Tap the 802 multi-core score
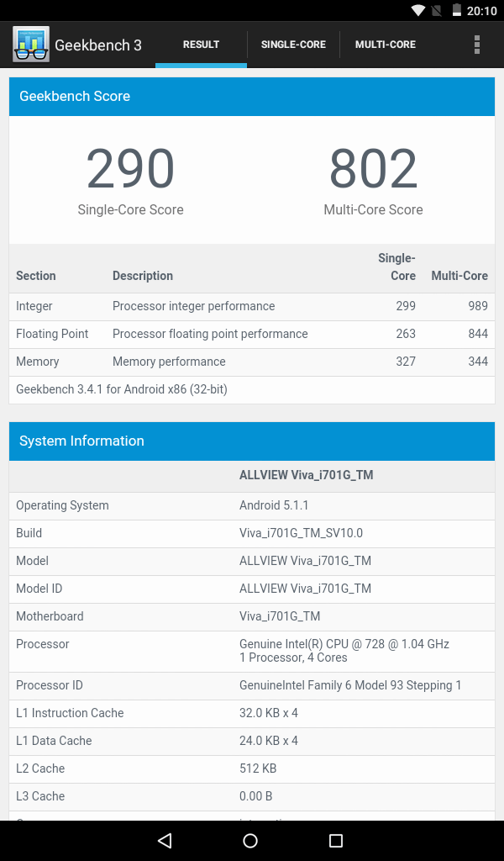504x861 pixels. coord(373,168)
